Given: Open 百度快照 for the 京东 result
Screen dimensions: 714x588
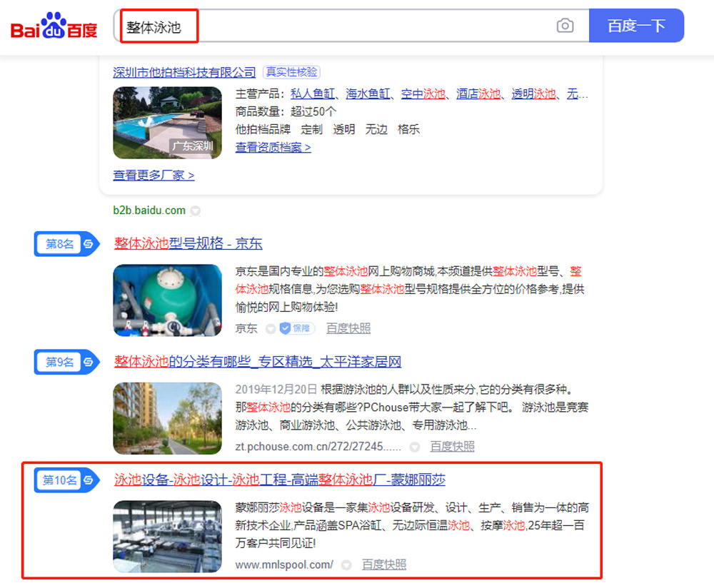Looking at the screenshot, I should 348,328.
